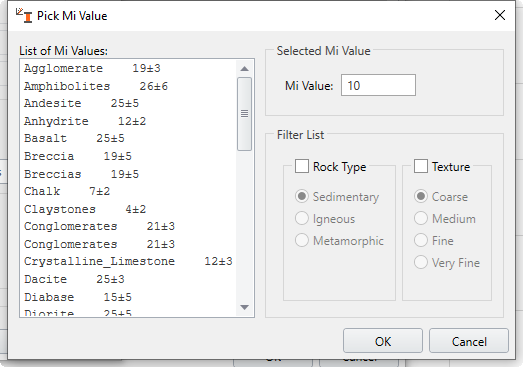Select Crystalline_Limestone 12±3 in the list

pyautogui.click(x=128, y=261)
